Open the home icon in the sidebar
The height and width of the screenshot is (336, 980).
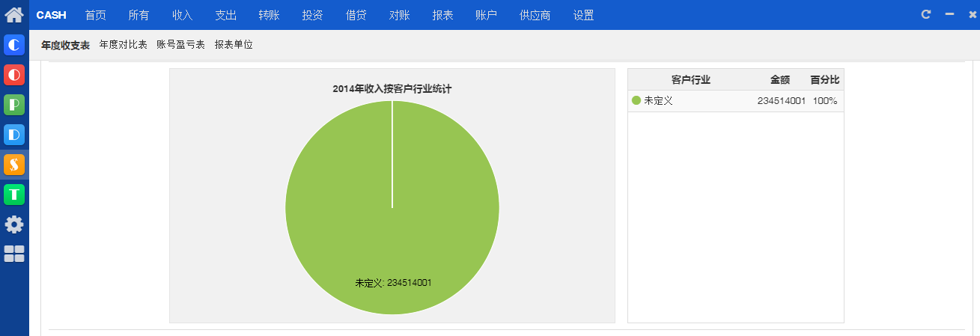click(x=14, y=15)
